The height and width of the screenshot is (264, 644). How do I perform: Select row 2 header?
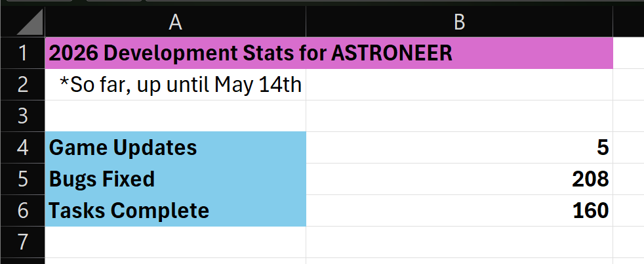(22, 85)
